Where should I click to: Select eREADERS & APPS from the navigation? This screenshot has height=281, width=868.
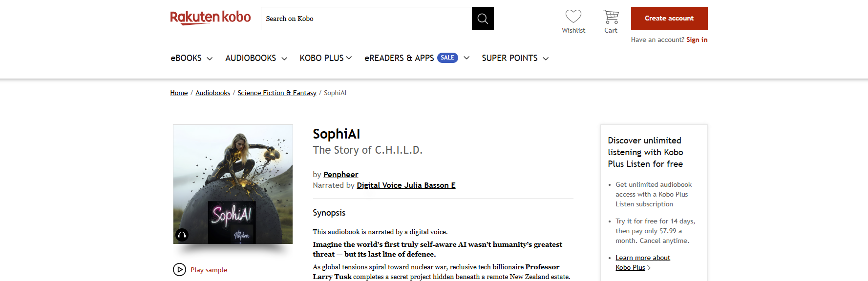(399, 58)
